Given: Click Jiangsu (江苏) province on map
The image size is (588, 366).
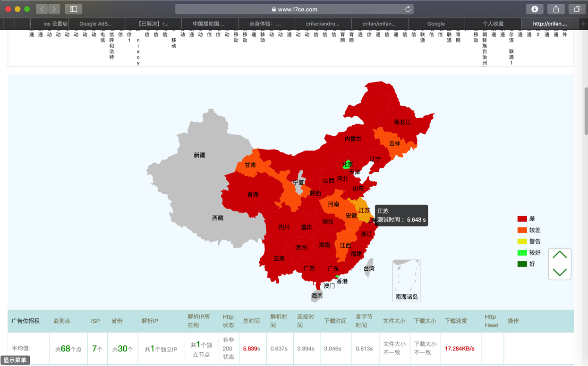Looking at the screenshot, I should click(x=364, y=210).
